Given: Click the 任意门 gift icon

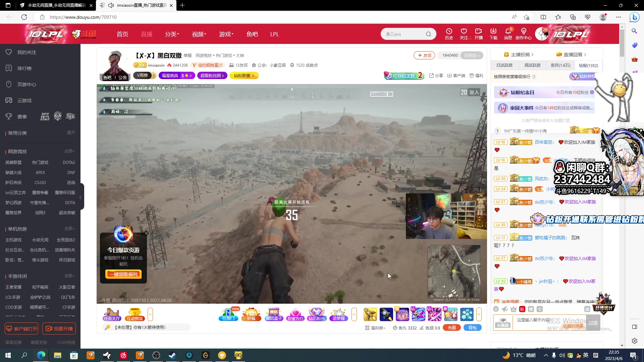Looking at the screenshot, I should click(228, 314).
